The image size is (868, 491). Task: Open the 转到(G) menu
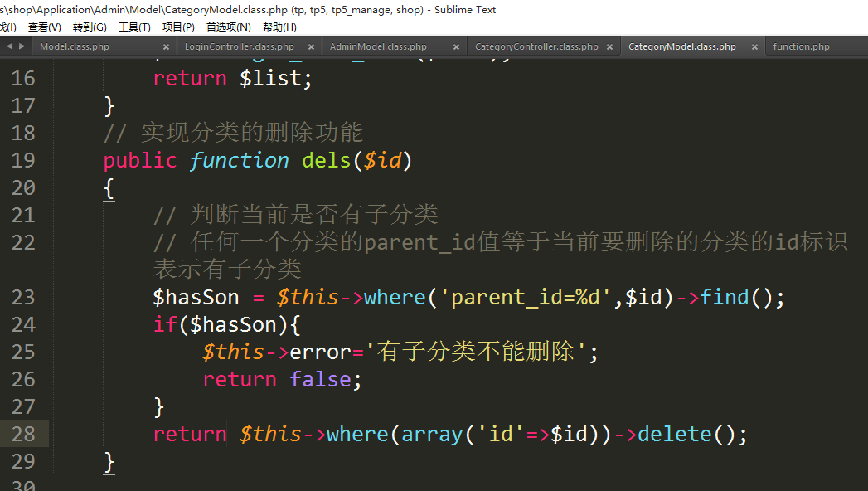(90, 27)
